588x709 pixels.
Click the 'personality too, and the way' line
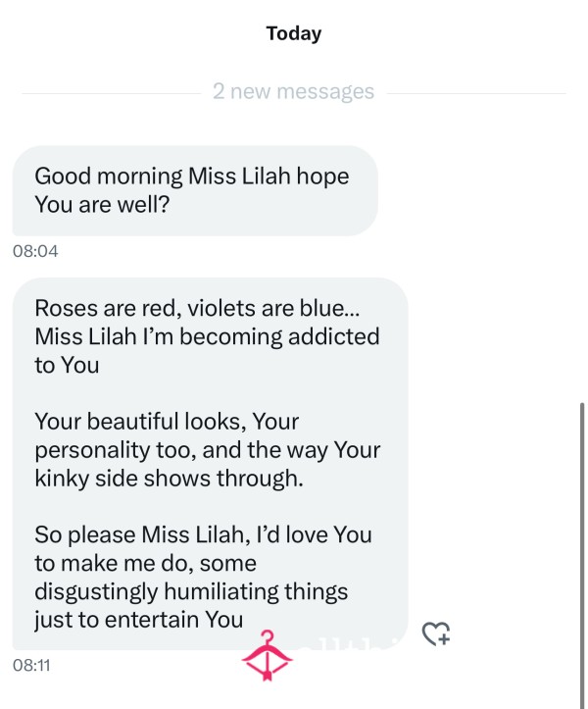point(208,450)
